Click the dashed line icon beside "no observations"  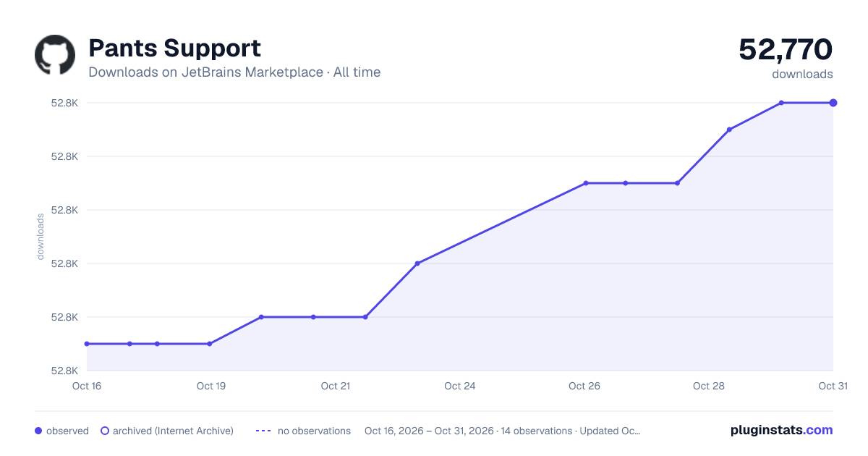(x=263, y=431)
